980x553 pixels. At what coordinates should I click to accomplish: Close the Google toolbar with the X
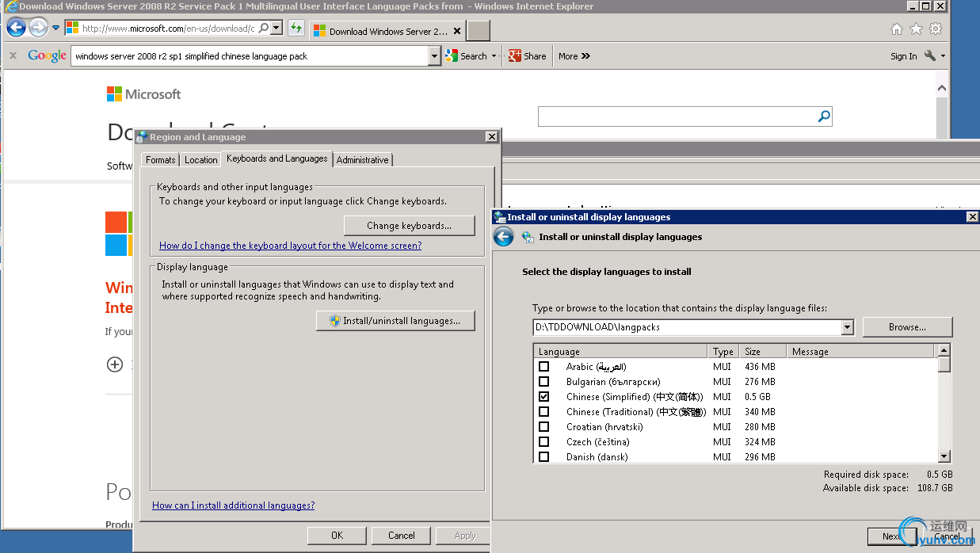pos(13,56)
